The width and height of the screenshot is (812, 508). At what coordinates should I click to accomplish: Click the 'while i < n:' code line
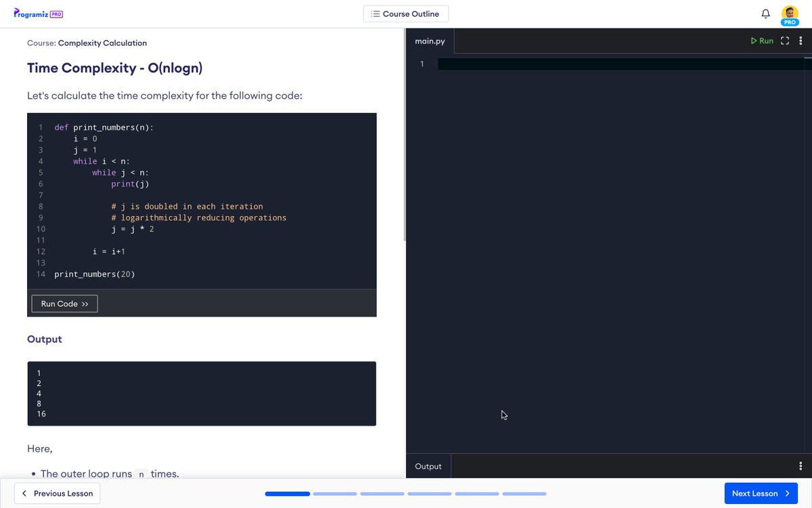[101, 161]
